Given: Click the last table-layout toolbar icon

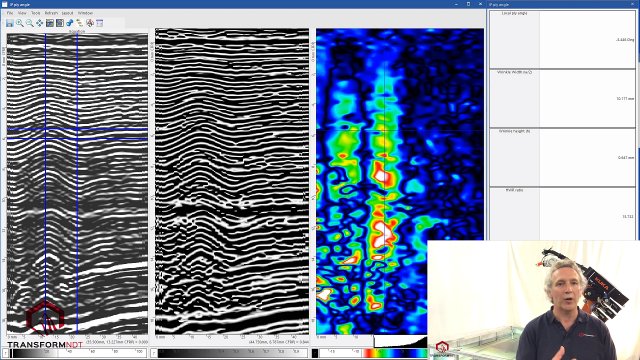Looking at the screenshot, I should click(x=100, y=23).
